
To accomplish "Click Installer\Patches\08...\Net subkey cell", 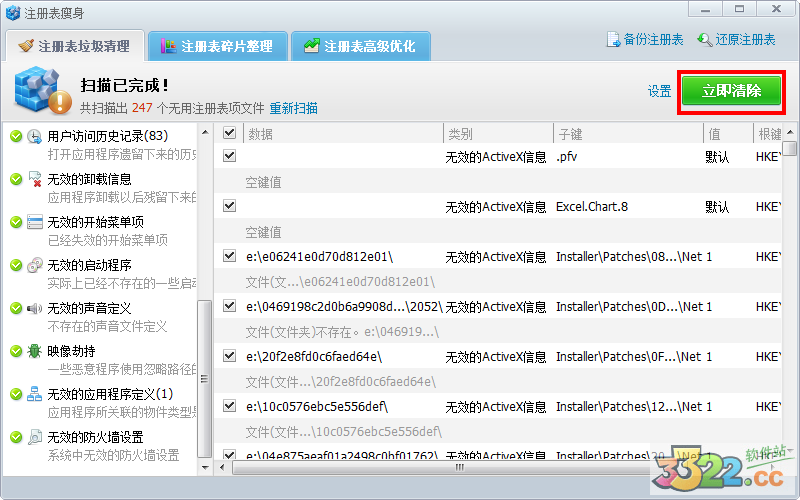I will (629, 257).
